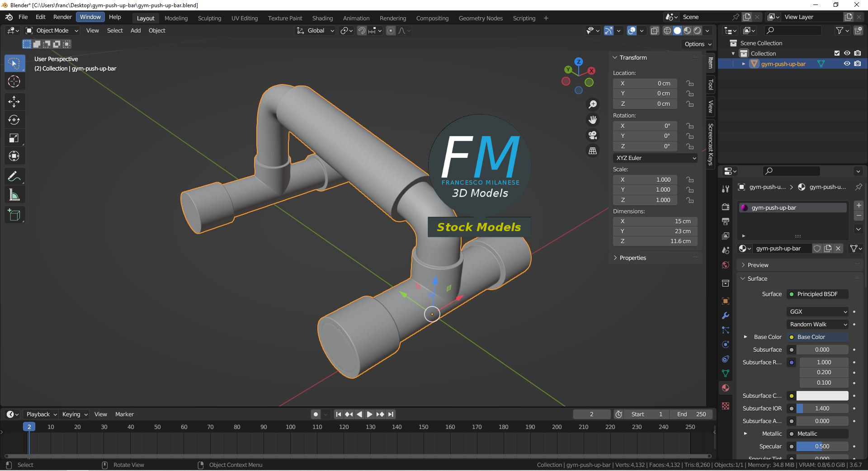Open the Object Data properties tab

point(726,373)
